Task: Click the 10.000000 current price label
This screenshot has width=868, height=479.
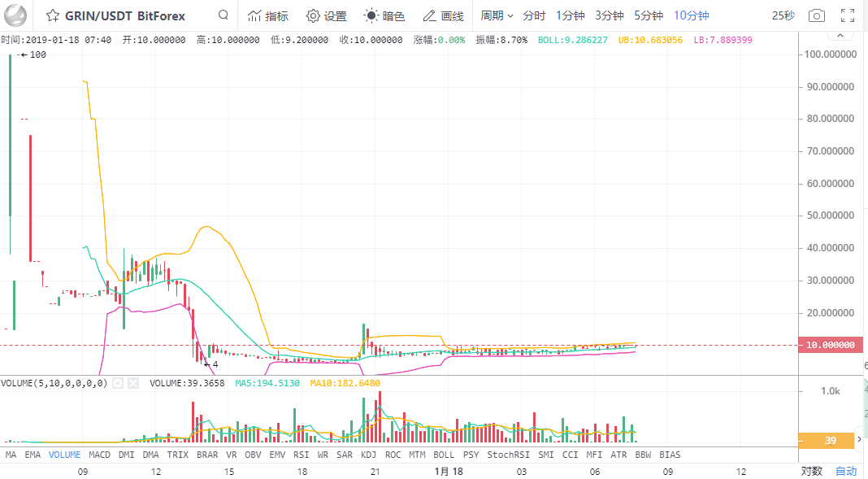Action: click(x=830, y=345)
